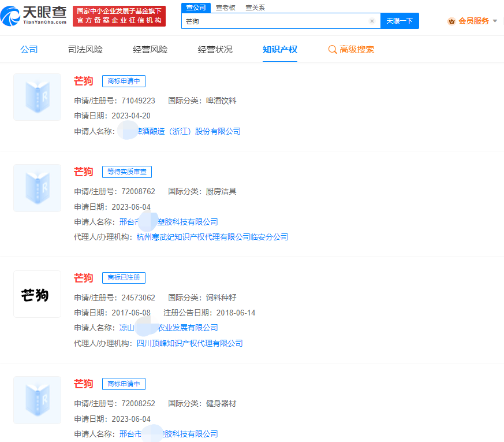The height and width of the screenshot is (442, 504).
Task: Select the 查公司 search tab
Action: (x=196, y=8)
